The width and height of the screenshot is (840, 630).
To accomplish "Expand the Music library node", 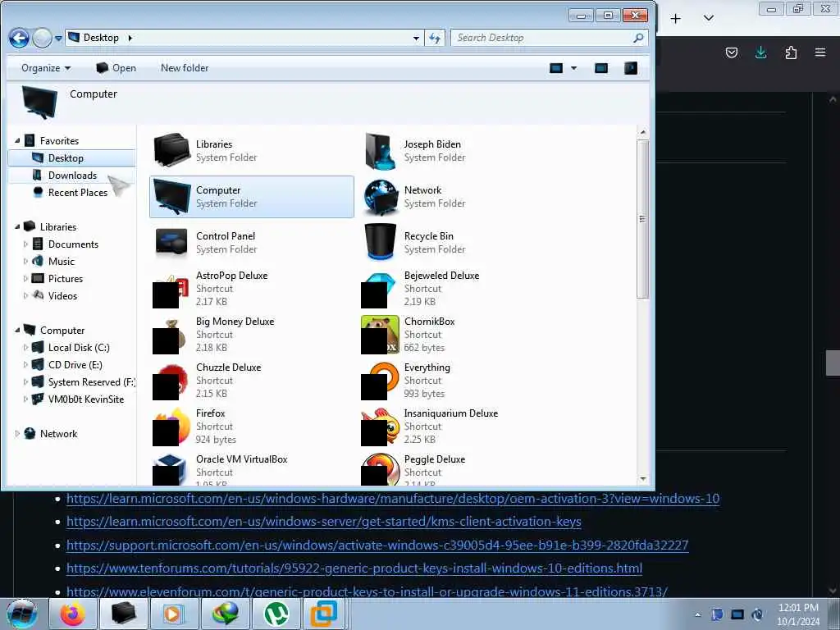I will point(25,262).
